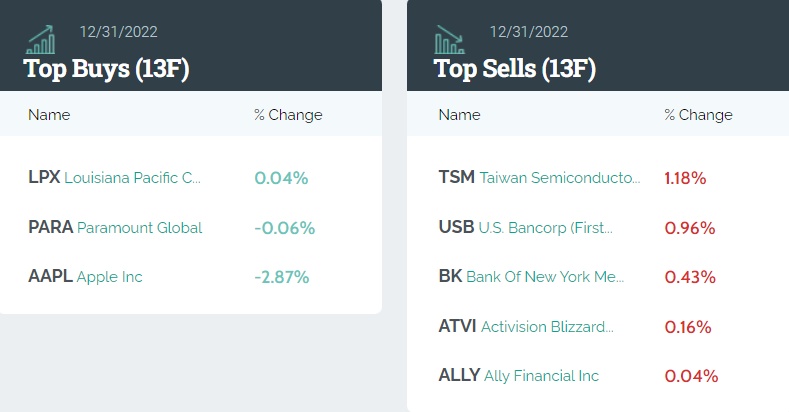Open Taiwan Semiconductor company link

560,178
